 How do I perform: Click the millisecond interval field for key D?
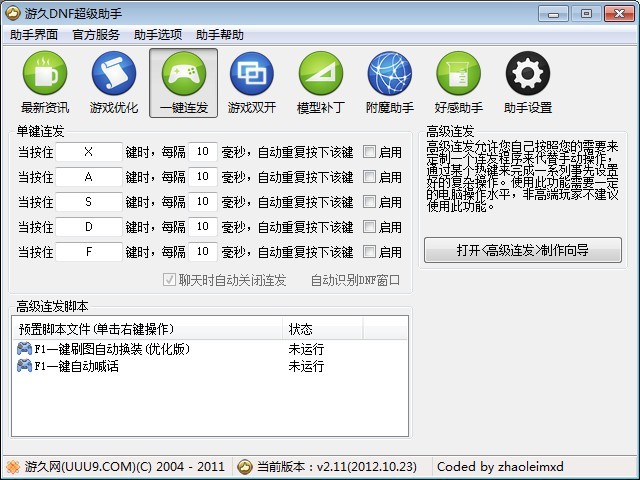[203, 227]
